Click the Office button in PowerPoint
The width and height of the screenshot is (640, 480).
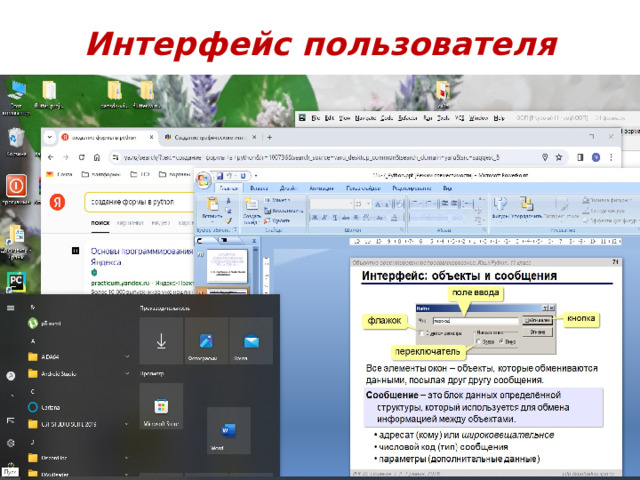point(203,180)
